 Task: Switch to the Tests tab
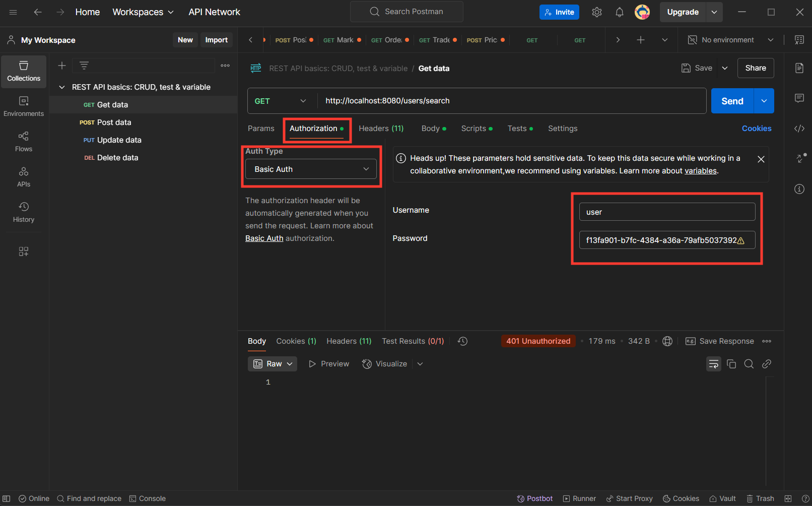pyautogui.click(x=520, y=129)
